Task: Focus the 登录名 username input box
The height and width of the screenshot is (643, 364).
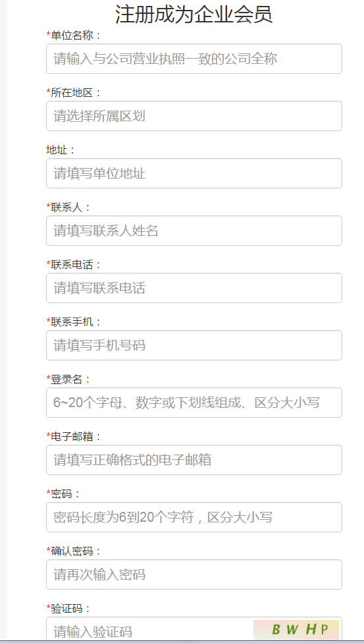Action: tap(194, 403)
